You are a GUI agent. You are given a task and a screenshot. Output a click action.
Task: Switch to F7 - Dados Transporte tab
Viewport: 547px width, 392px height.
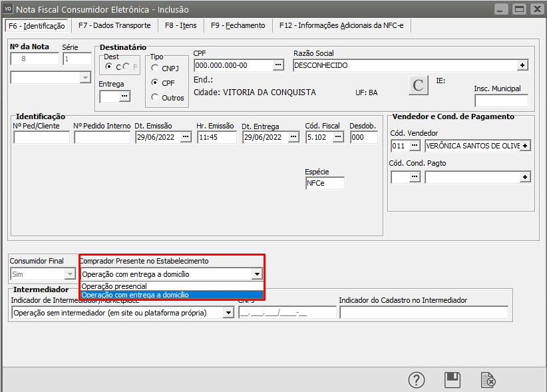[x=114, y=25]
